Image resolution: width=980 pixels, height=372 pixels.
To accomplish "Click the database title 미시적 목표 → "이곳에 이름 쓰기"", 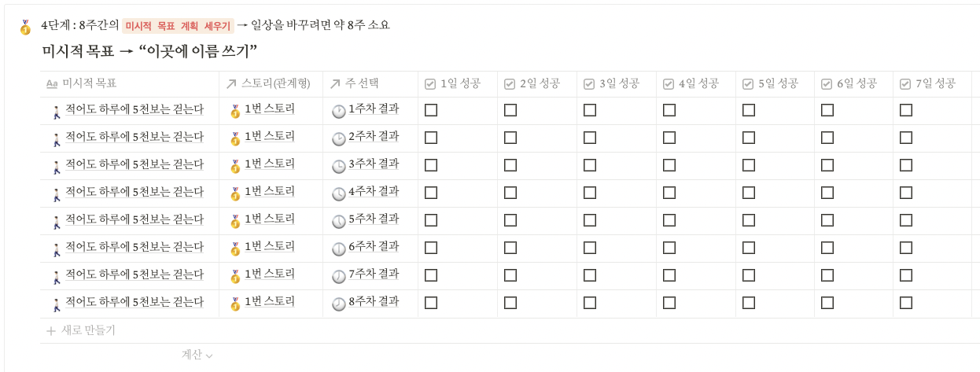I will (x=150, y=52).
